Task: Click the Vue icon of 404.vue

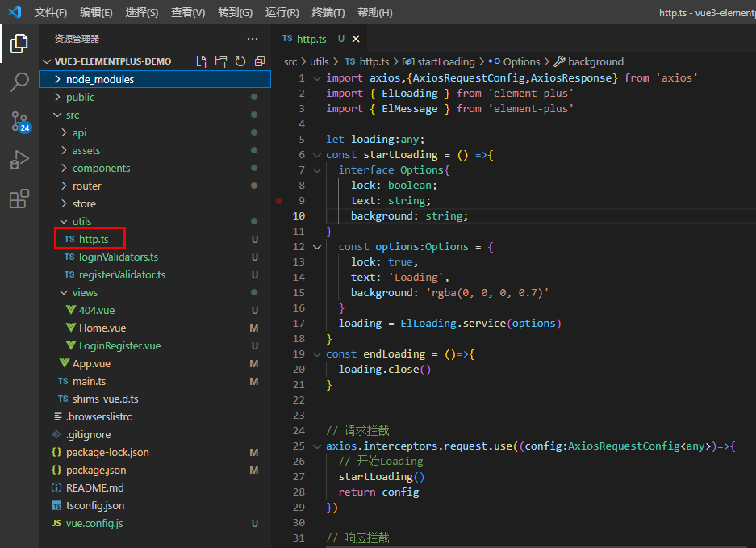Action: point(71,310)
